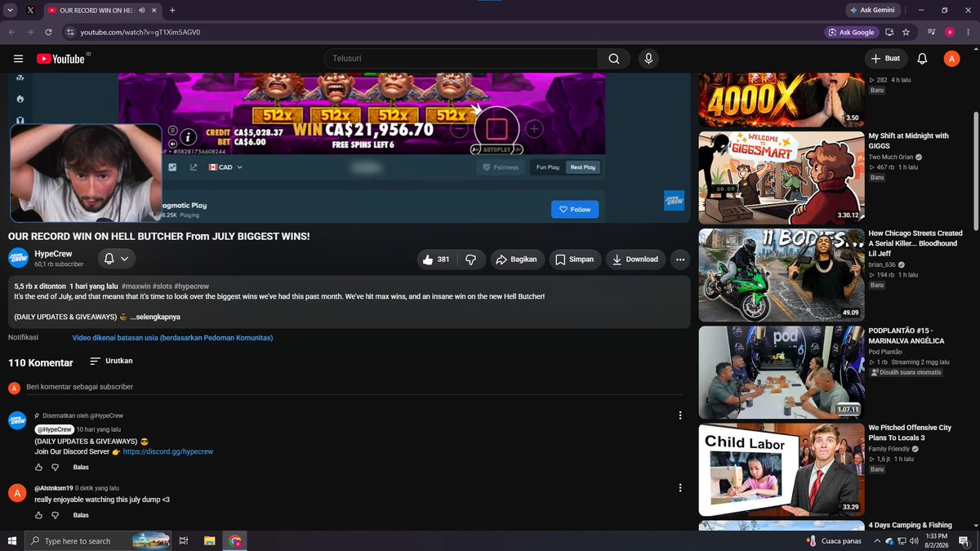The width and height of the screenshot is (980, 551).
Task: Open the discord.gg/hypecrew link
Action: (168, 451)
